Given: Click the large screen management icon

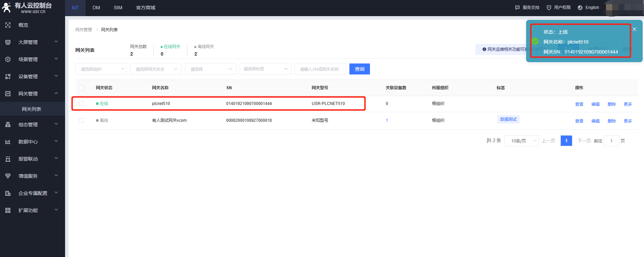Looking at the screenshot, I should 8,42.
